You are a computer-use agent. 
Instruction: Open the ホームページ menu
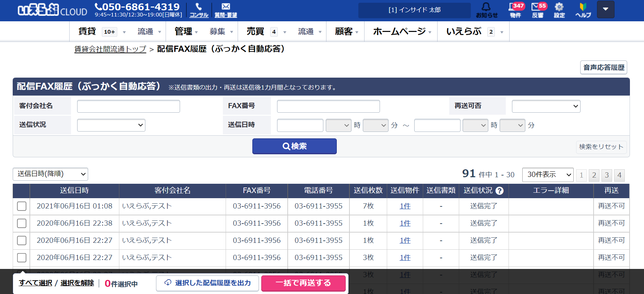coord(401,32)
